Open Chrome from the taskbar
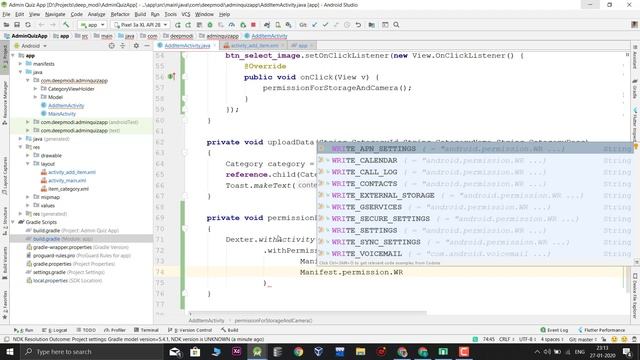 point(298,351)
